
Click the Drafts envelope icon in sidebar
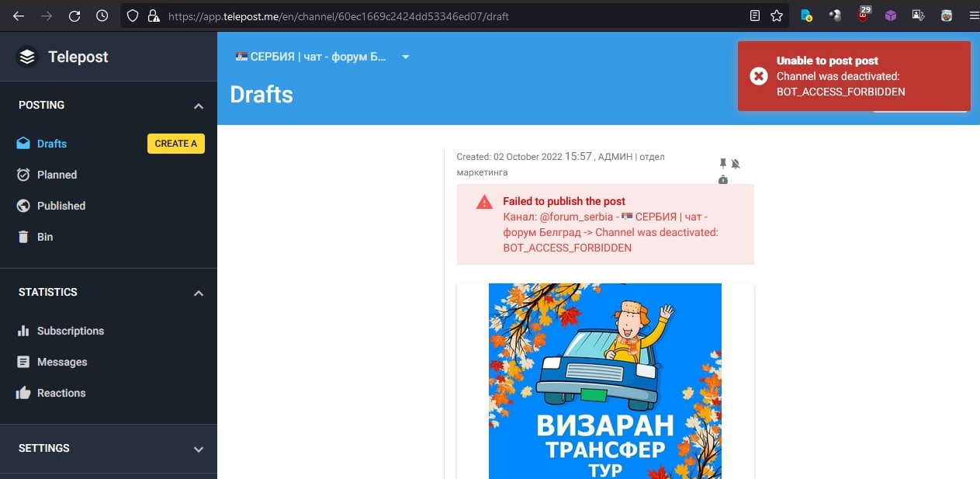pyautogui.click(x=23, y=144)
